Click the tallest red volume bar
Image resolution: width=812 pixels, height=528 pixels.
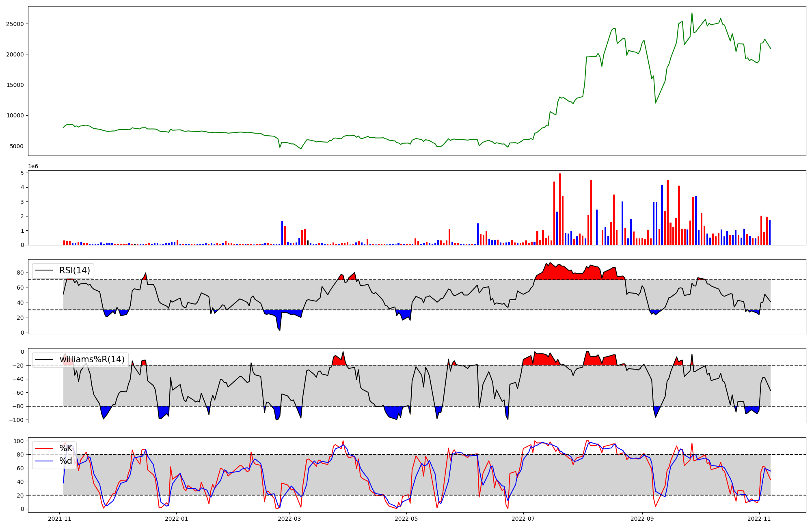[560, 209]
